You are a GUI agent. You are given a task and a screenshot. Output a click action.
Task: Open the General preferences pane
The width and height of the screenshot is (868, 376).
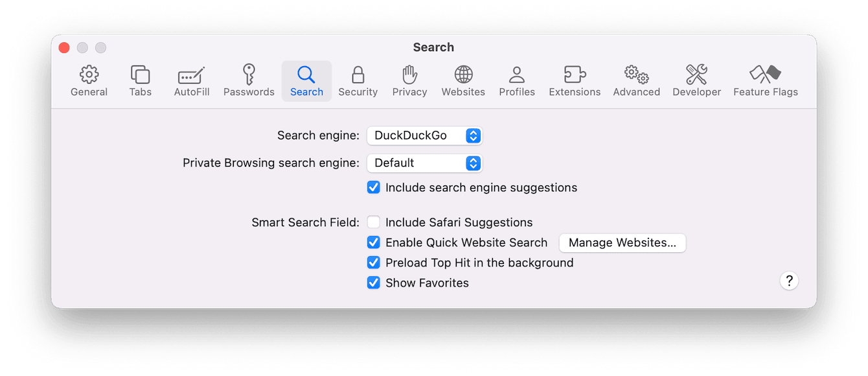point(89,79)
